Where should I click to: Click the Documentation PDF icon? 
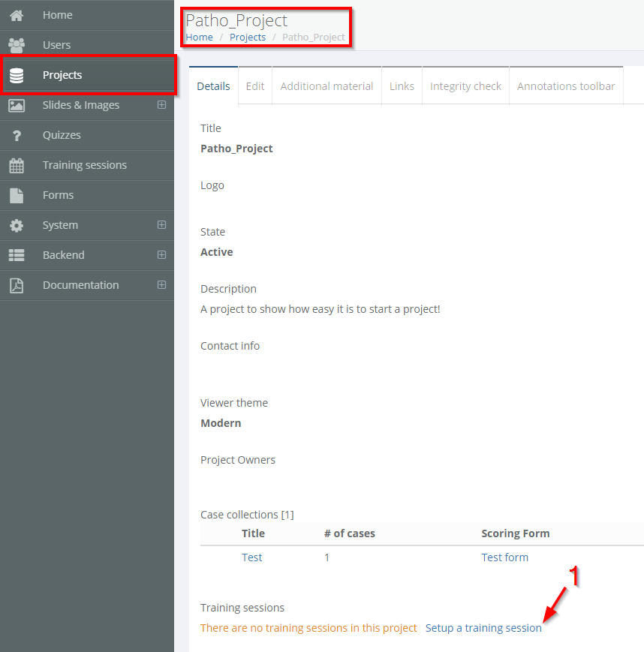point(16,285)
